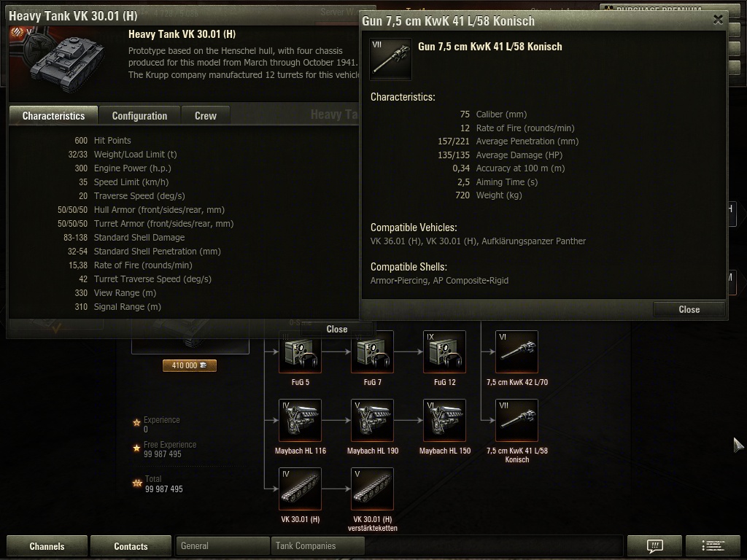This screenshot has width=747, height=560.
Task: Select the FuG 7 radio module icon
Action: point(373,352)
